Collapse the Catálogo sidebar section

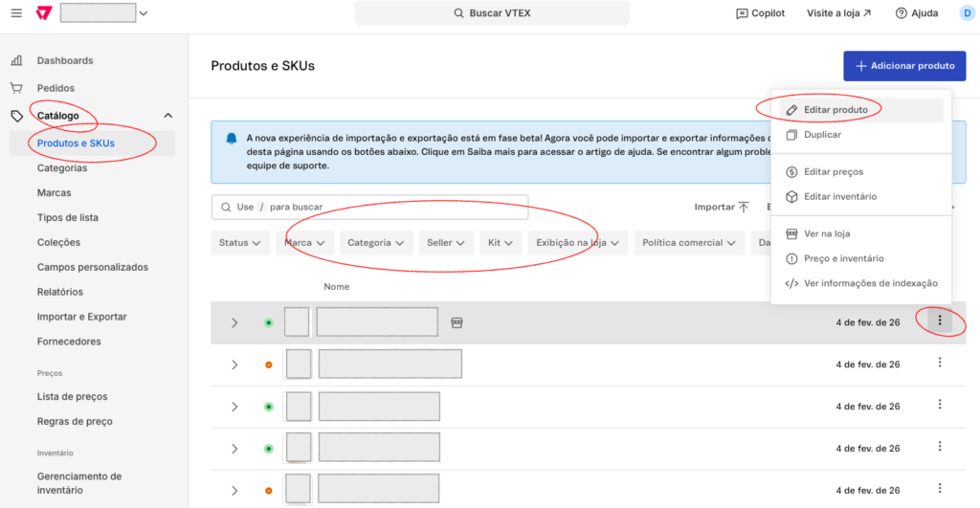(168, 116)
